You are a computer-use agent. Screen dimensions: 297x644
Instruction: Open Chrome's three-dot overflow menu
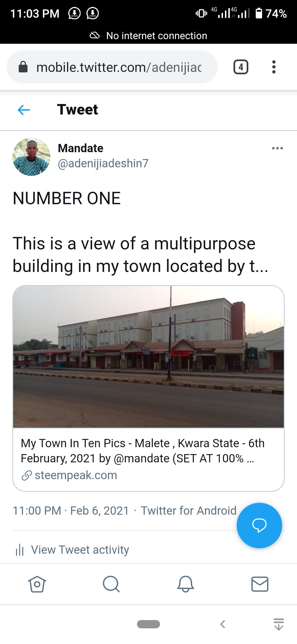pos(274,67)
